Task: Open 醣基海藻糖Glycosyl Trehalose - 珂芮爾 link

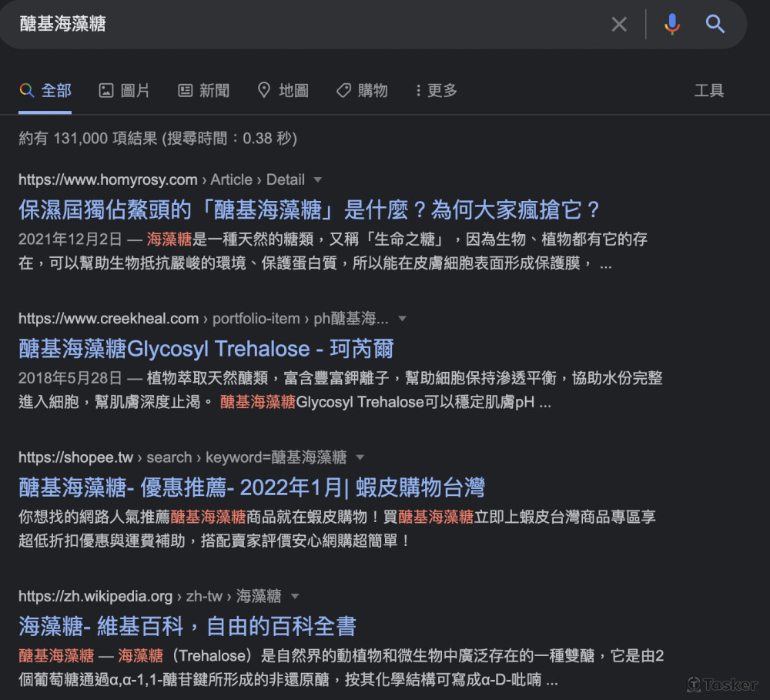Action: pos(206,349)
